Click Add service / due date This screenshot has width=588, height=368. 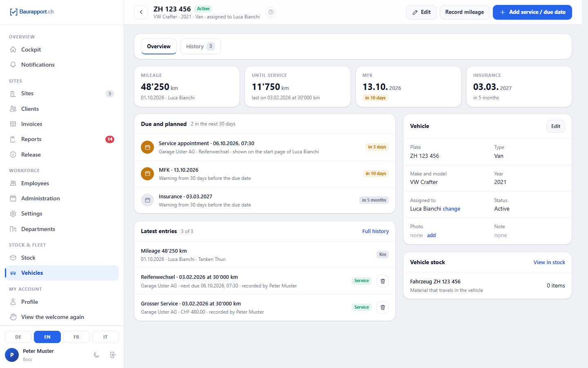pyautogui.click(x=532, y=12)
